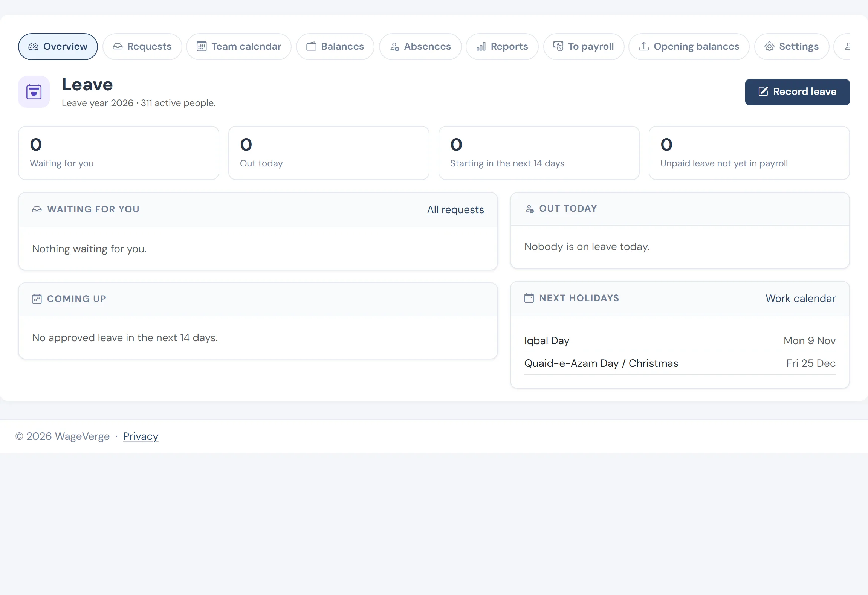Open the Absences tab
868x595 pixels.
[x=420, y=47]
